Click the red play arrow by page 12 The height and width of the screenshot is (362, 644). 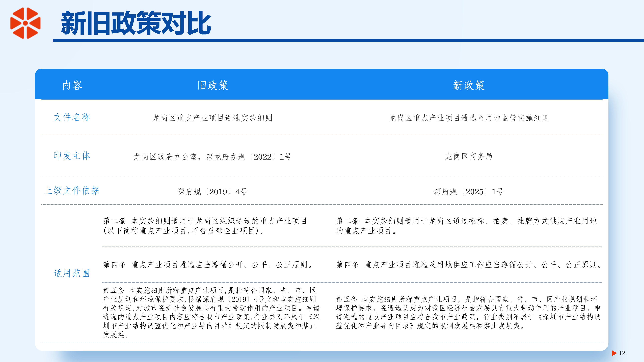614,353
